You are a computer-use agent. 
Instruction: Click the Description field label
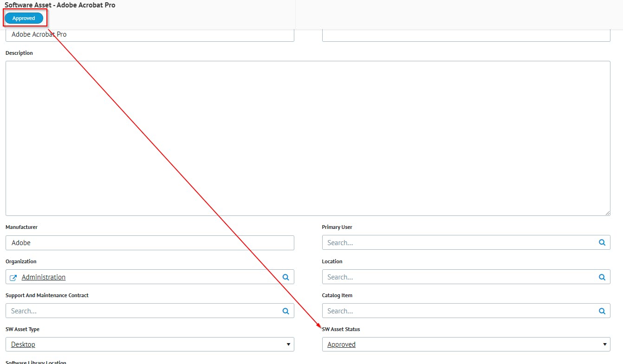click(19, 53)
